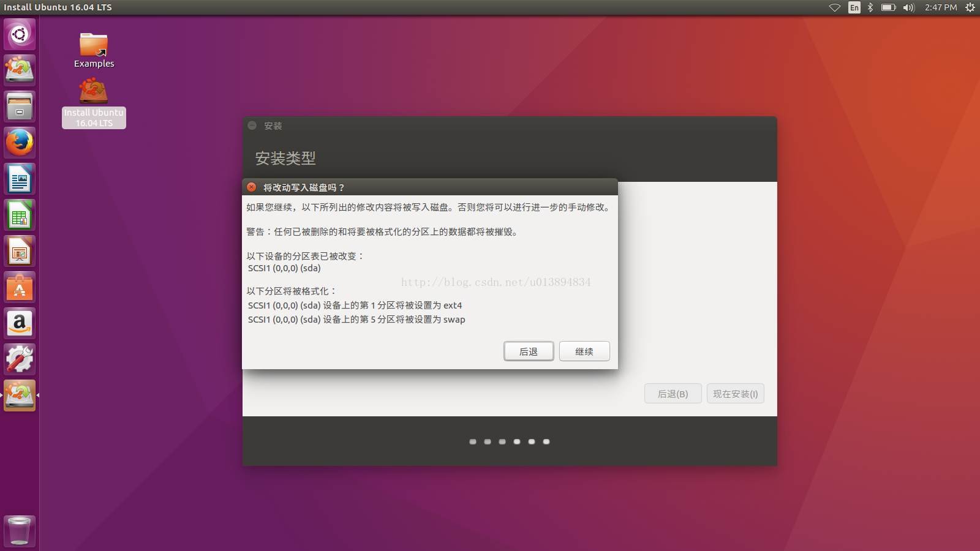Click the 后退(B) button in installer window
Screen dimensions: 980x551
tap(673, 394)
